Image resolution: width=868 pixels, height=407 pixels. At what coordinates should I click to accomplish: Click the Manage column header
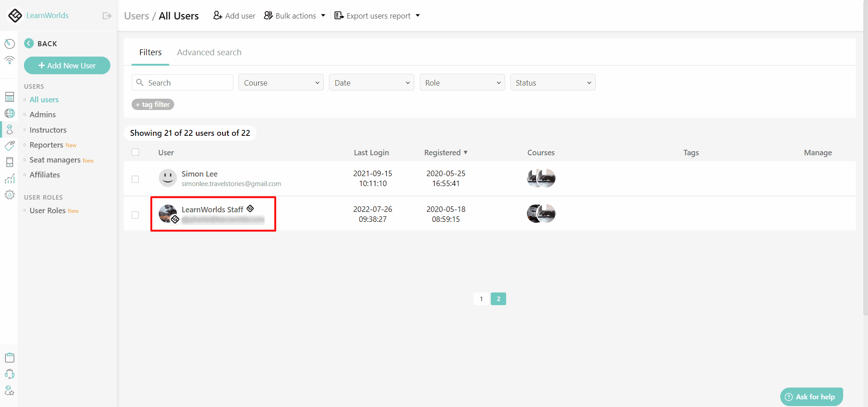click(x=818, y=153)
